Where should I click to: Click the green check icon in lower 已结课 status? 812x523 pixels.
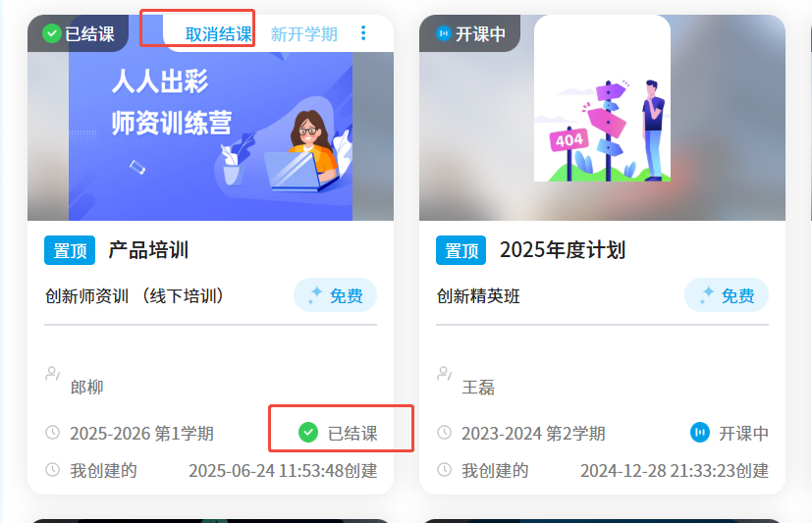[x=308, y=433]
